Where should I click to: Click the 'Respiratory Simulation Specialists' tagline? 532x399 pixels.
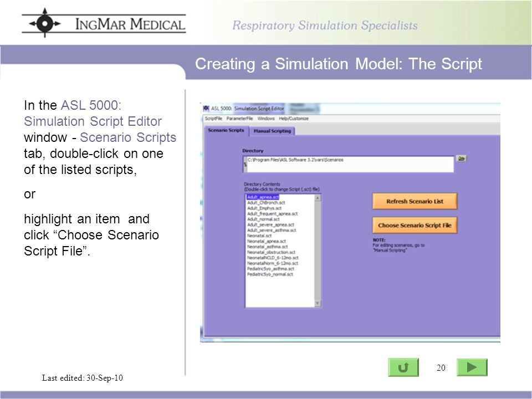pyautogui.click(x=325, y=25)
